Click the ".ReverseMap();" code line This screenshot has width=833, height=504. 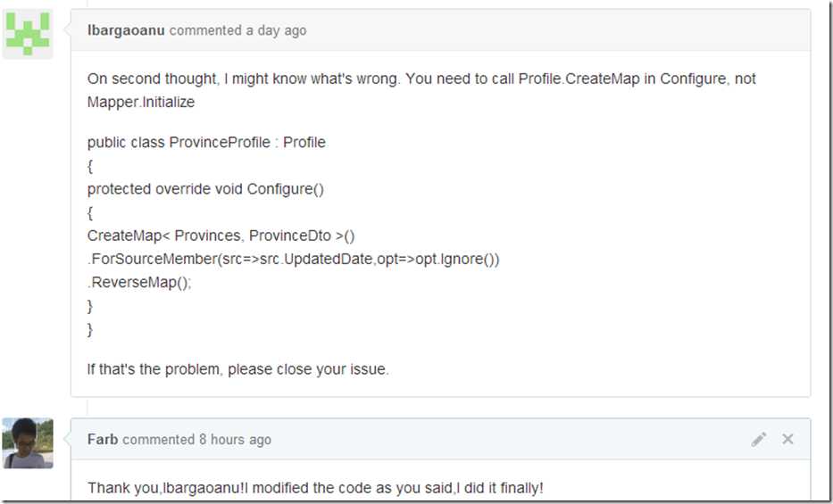(139, 282)
